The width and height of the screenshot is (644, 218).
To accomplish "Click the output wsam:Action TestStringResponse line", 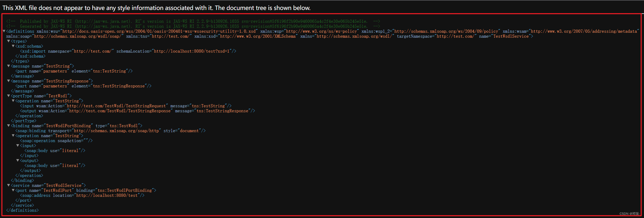I will (x=138, y=111).
